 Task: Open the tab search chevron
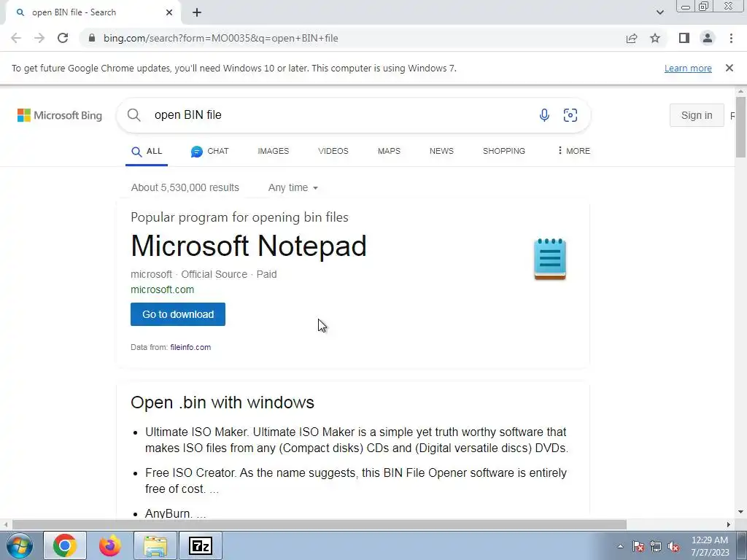coord(659,12)
